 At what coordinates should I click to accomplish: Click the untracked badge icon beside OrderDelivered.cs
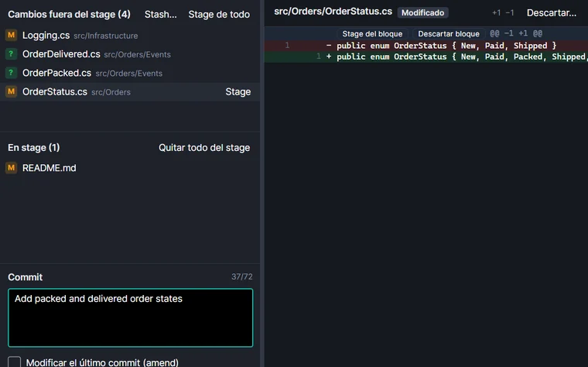[12, 54]
